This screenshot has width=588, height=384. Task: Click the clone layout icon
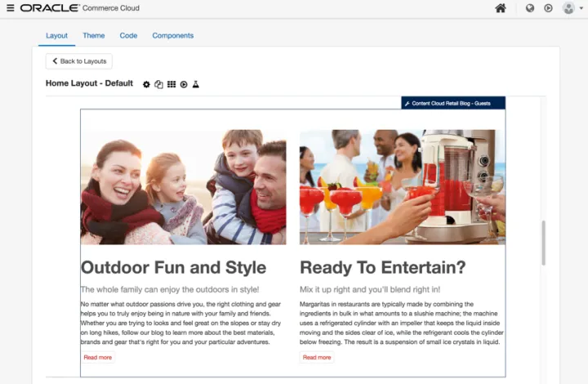[x=159, y=84]
